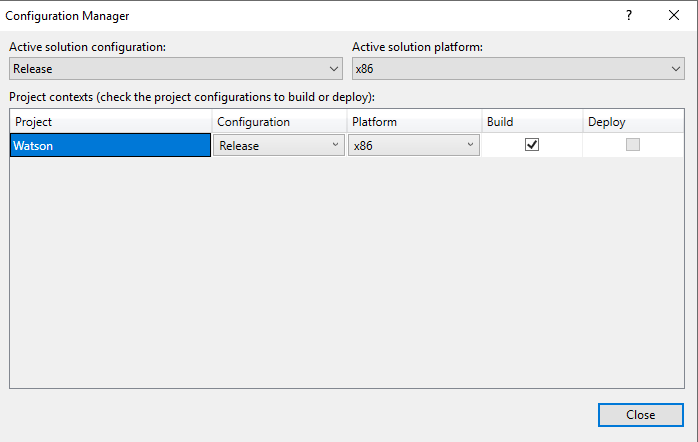Click the Close button

[641, 415]
